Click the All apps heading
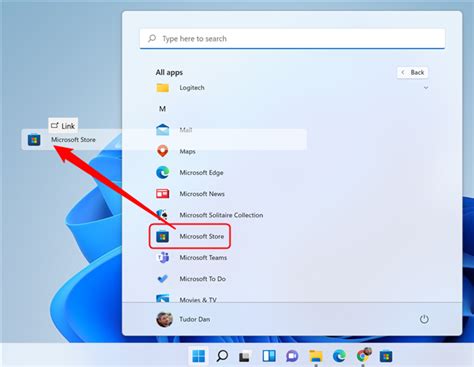Screen dimensions: 474x367 tap(169, 73)
